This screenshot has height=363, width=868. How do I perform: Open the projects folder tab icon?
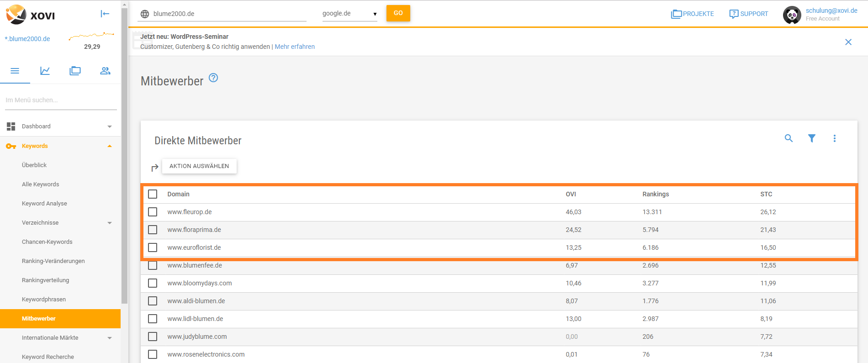pos(75,71)
